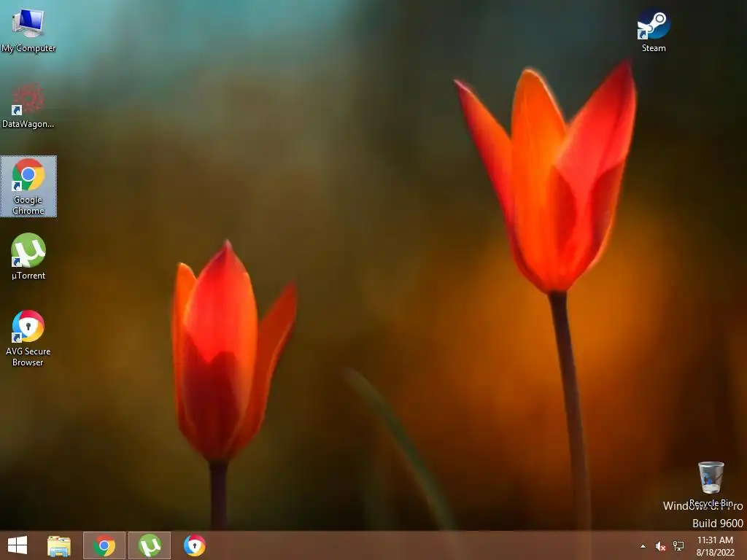Image resolution: width=747 pixels, height=560 pixels.
Task: Select the Google Chrome desktop shortcut
Action: [x=28, y=186]
